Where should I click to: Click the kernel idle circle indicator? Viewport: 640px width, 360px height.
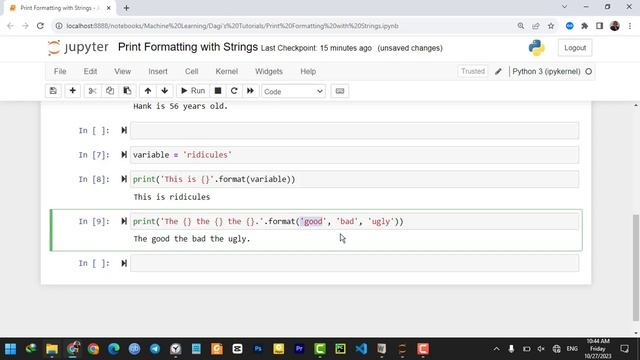pyautogui.click(x=589, y=71)
